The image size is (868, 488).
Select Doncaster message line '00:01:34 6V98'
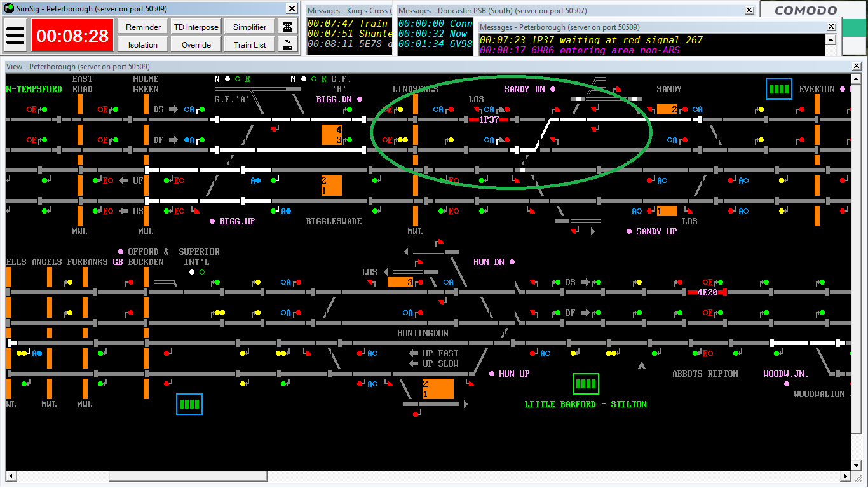tap(435, 44)
